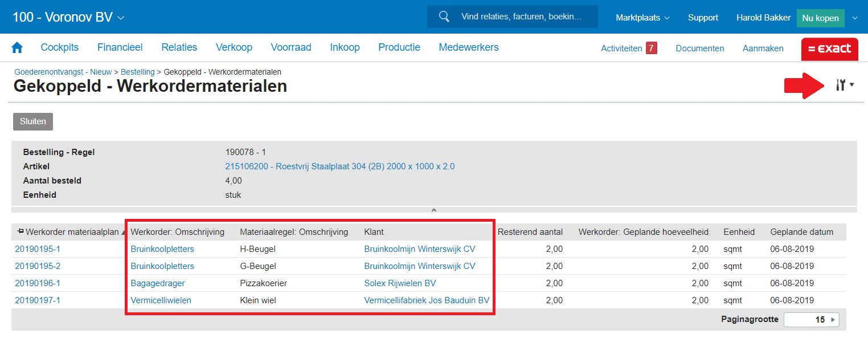The image size is (868, 338).
Task: Open Bruinkoolmijn Winterswijk CV in G-Beugel row
Action: coord(419,266)
